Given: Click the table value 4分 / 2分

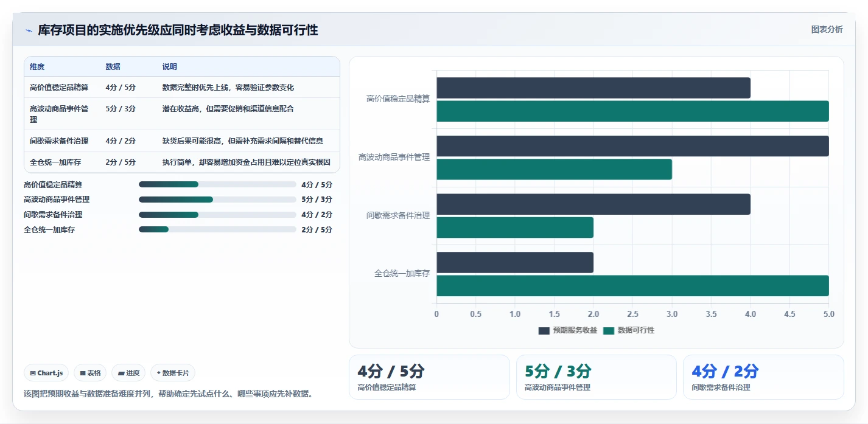Looking at the screenshot, I should coord(121,141).
